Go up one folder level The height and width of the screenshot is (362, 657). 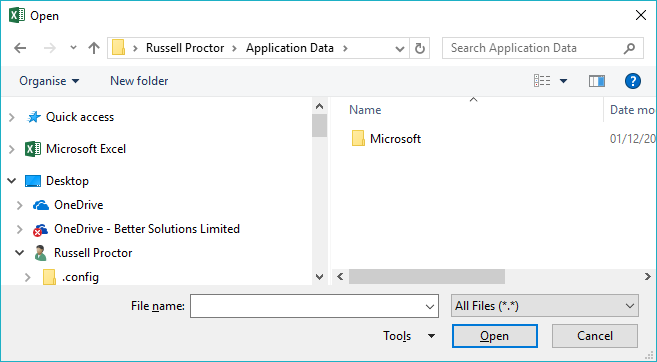94,48
